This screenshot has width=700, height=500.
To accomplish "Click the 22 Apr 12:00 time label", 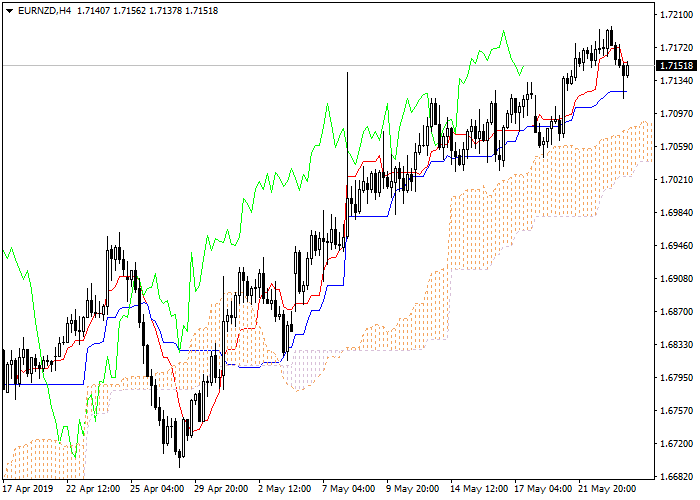I will tap(93, 489).
